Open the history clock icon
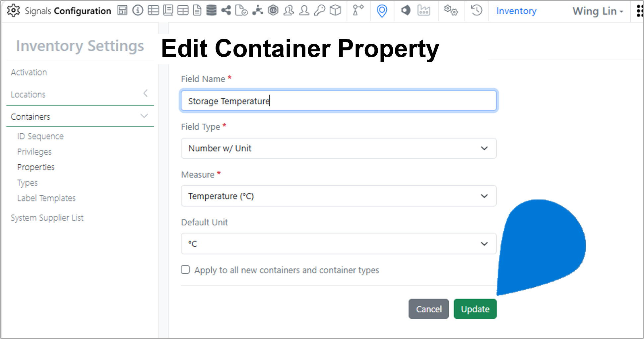644x339 pixels. (x=477, y=11)
